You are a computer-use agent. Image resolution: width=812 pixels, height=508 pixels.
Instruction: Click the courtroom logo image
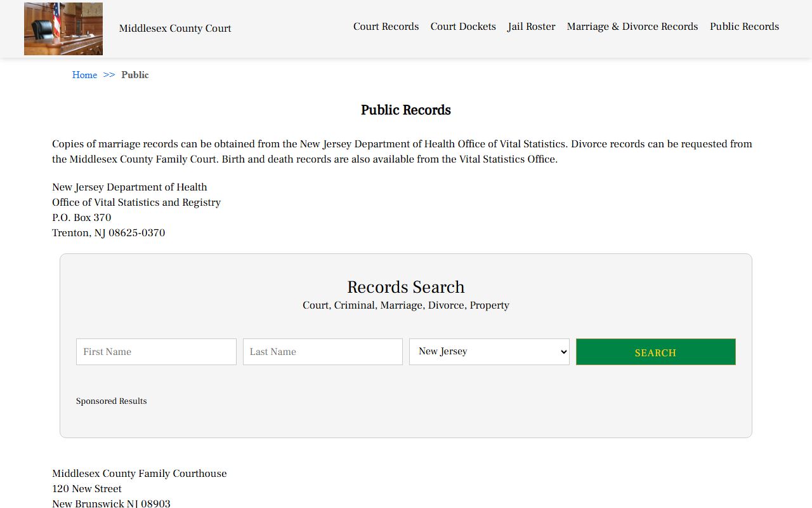63,29
